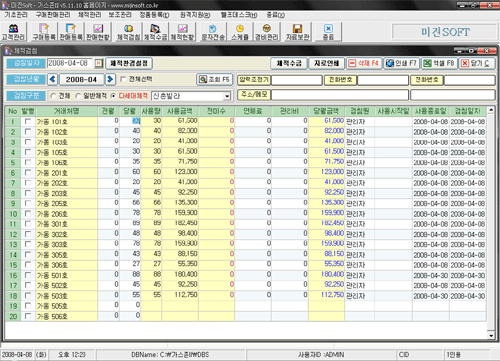500x361 pixels.
Task: Open the 구매판매관리 menu
Action: click(x=53, y=15)
